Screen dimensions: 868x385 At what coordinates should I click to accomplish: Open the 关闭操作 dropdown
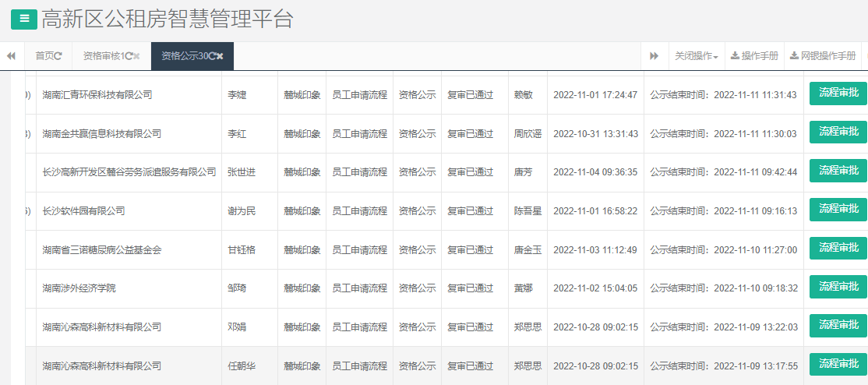tap(697, 56)
